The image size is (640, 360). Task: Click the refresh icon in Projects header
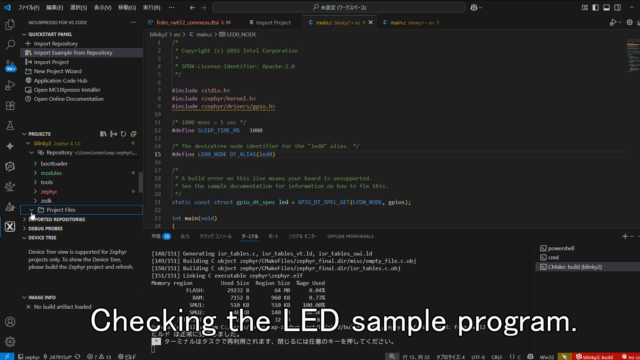click(x=123, y=134)
